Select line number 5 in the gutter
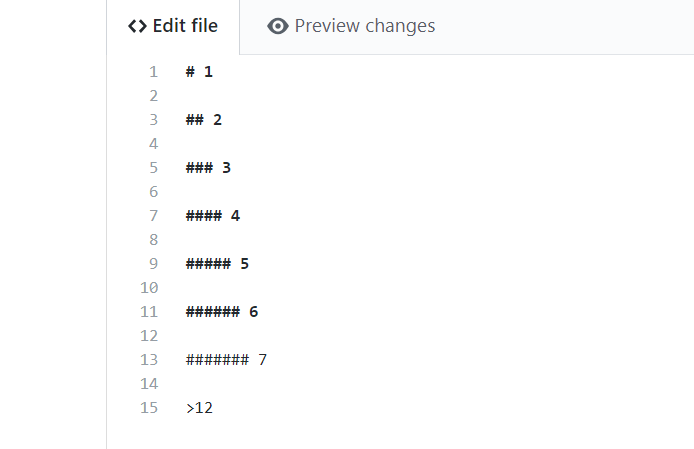 (153, 168)
